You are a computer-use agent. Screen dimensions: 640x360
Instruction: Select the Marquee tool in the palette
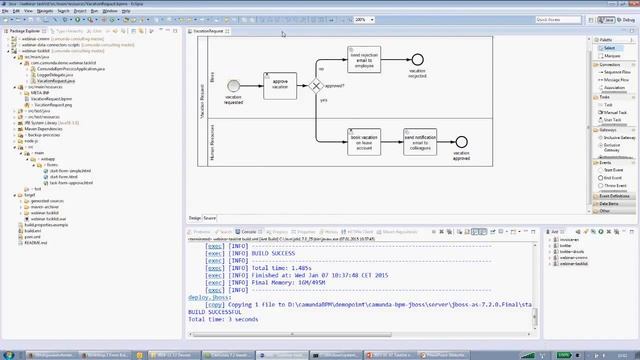click(x=609, y=56)
